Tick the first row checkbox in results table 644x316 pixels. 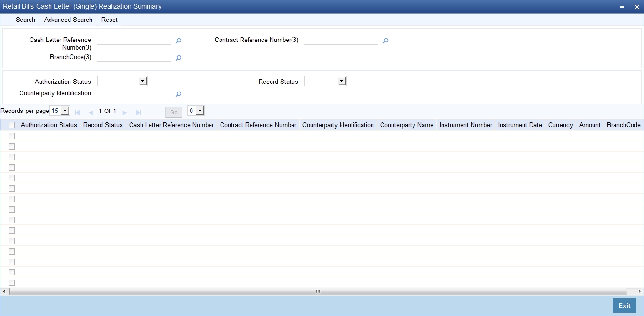coord(12,136)
